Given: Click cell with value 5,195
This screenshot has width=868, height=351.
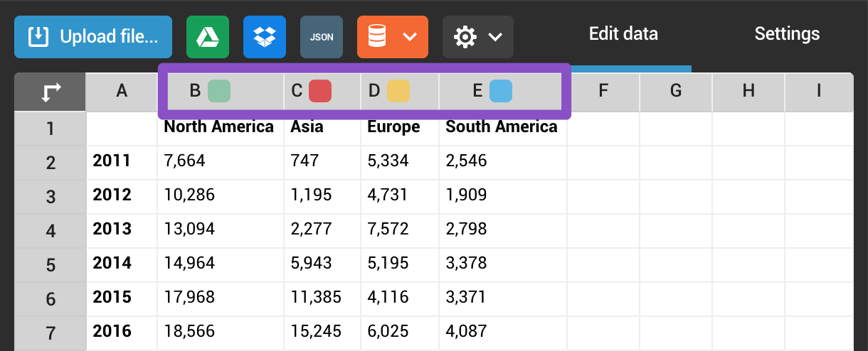Looking at the screenshot, I should (400, 266).
